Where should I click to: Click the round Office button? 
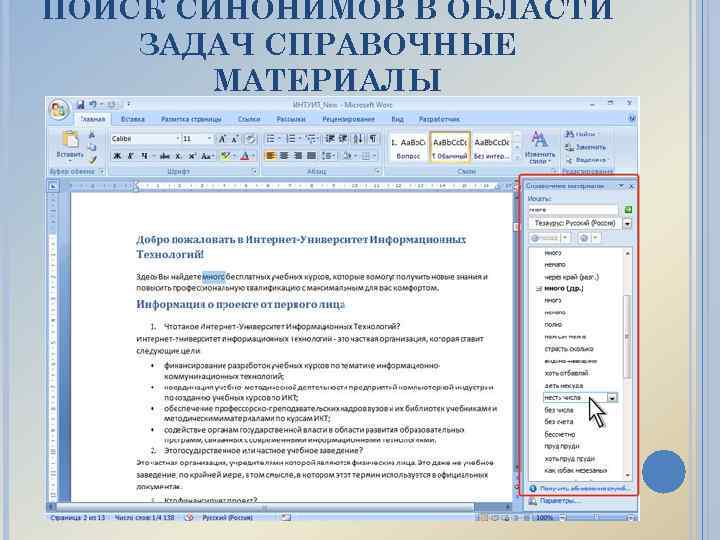click(59, 111)
